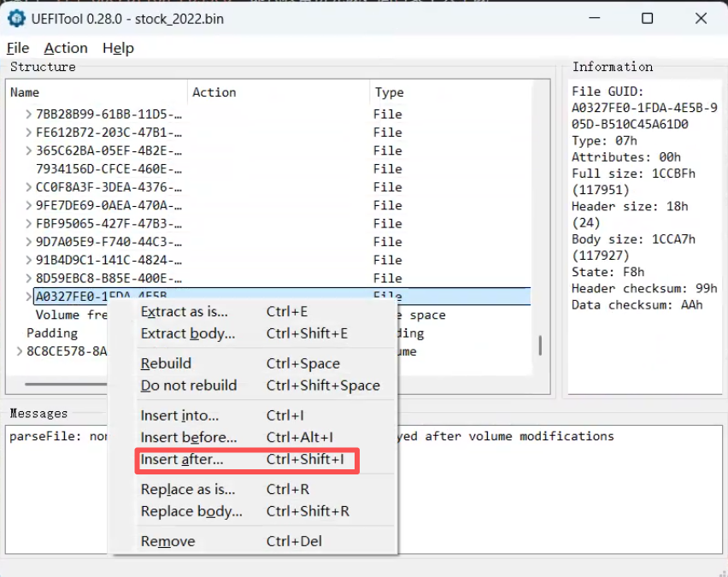Click the Structure tree vertical scrollbar thumb
This screenshot has width=728, height=577.
point(540,345)
